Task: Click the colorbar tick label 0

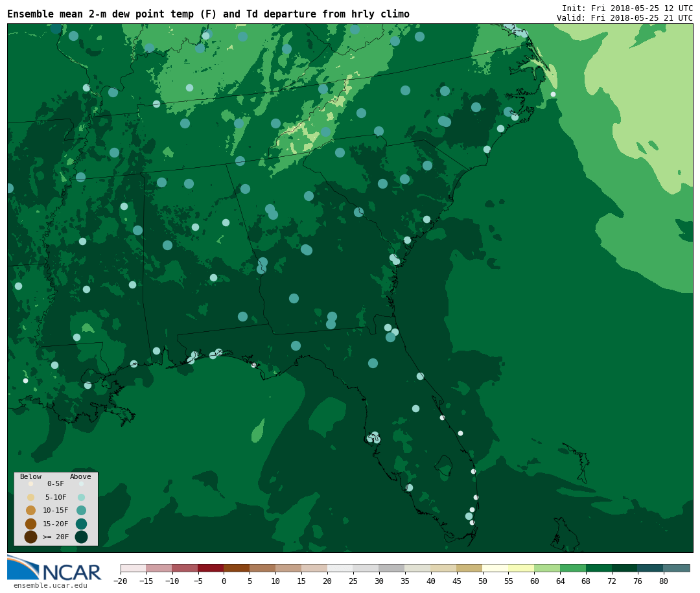Action: (x=224, y=581)
